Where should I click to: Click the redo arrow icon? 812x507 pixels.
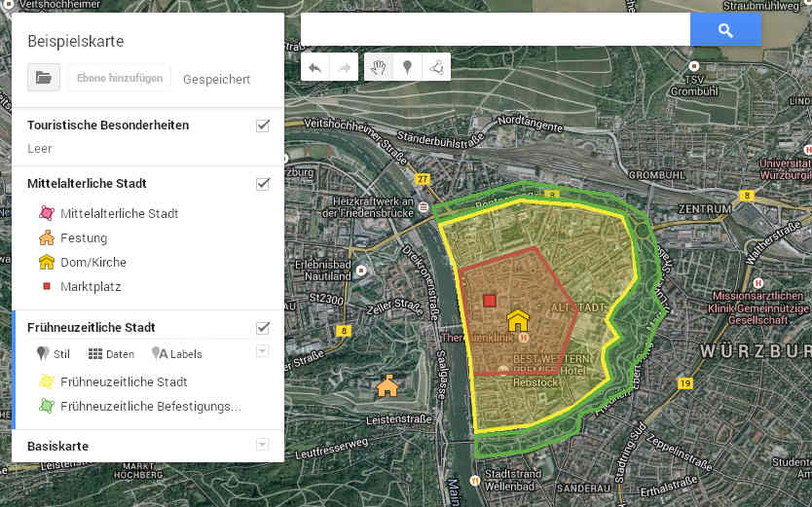[x=344, y=67]
